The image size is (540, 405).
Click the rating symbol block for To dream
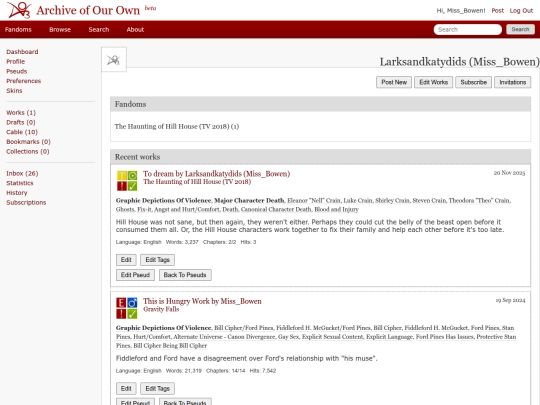pyautogui.click(x=127, y=181)
